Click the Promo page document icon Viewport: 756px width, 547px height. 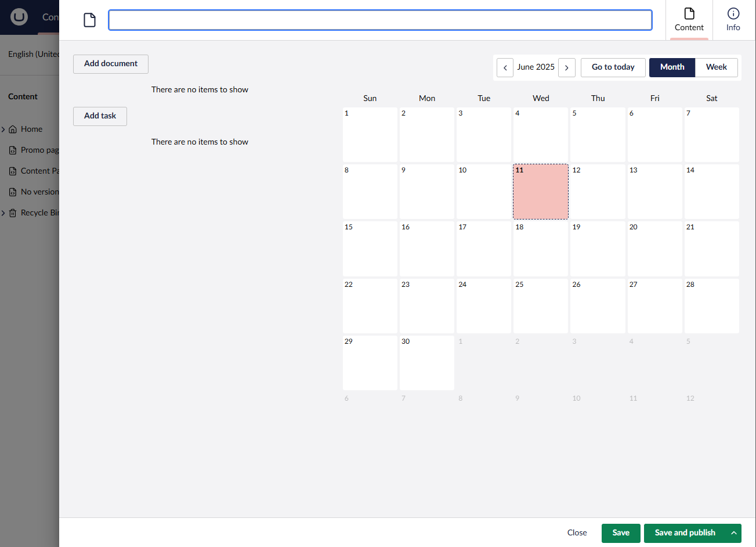[x=13, y=150]
